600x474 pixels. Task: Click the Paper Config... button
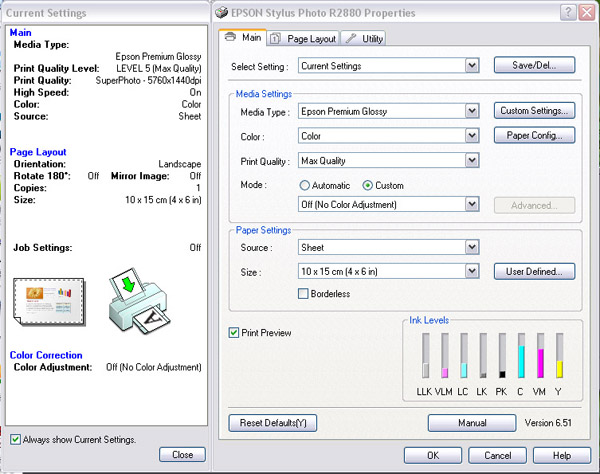coord(534,135)
